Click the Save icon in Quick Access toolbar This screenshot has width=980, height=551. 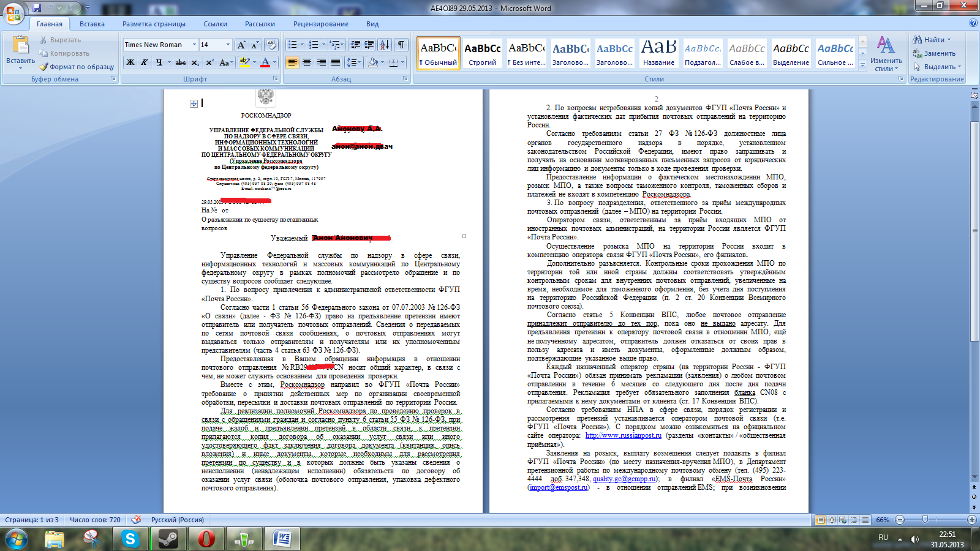click(x=37, y=8)
